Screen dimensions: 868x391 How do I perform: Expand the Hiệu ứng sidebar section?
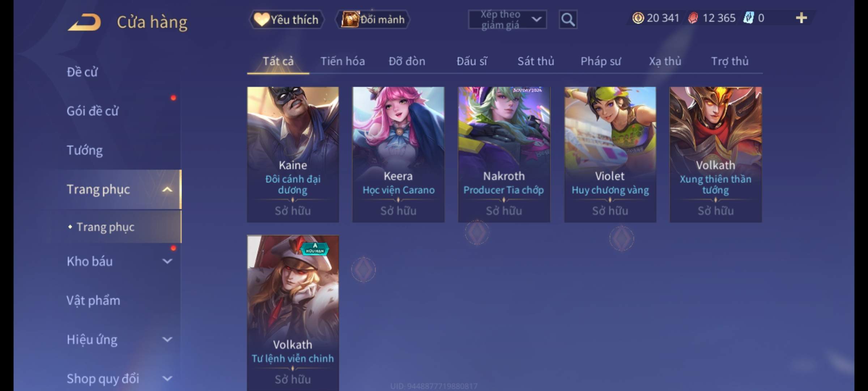click(167, 339)
